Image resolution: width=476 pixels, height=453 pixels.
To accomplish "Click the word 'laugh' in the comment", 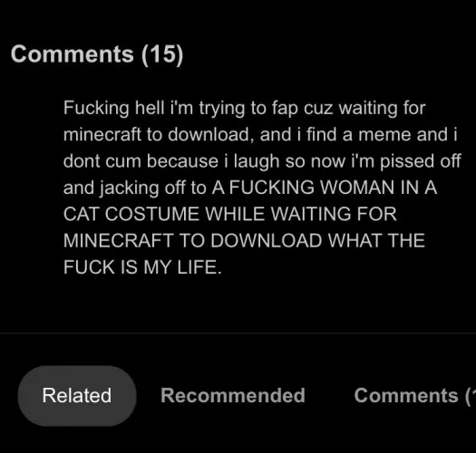I will click(x=257, y=161).
